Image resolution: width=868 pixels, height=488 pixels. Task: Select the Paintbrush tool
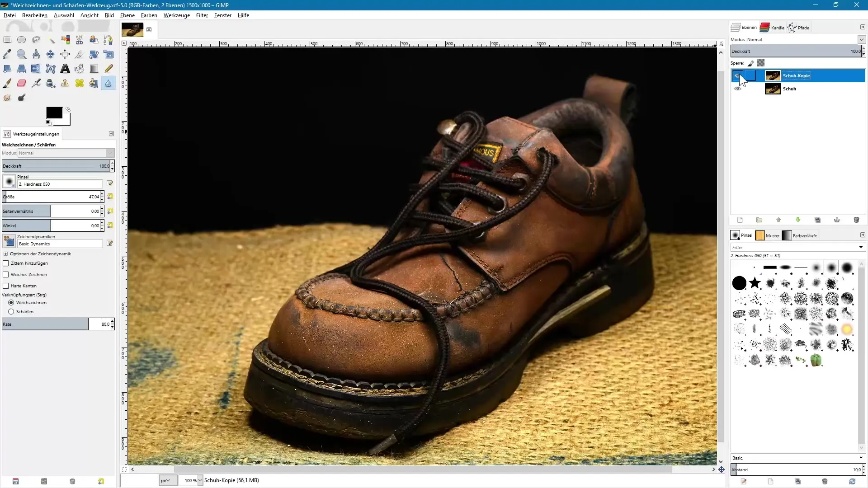click(x=7, y=83)
